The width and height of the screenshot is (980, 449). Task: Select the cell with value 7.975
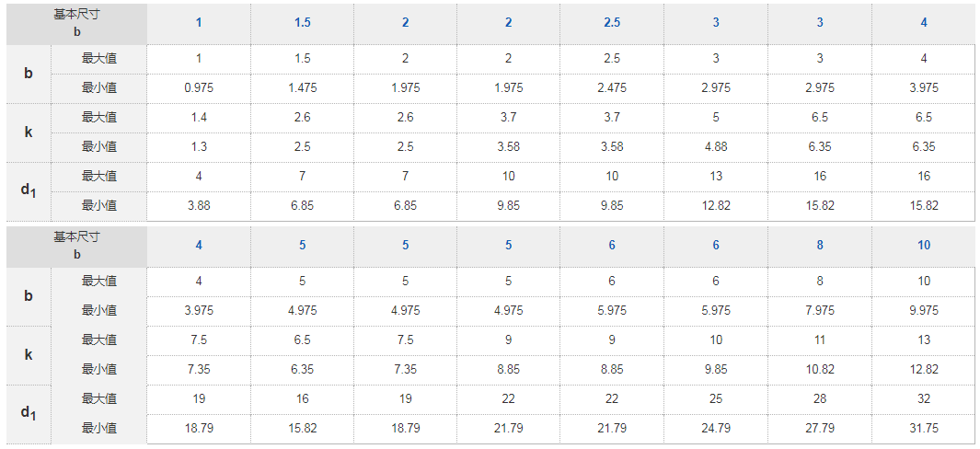point(820,311)
